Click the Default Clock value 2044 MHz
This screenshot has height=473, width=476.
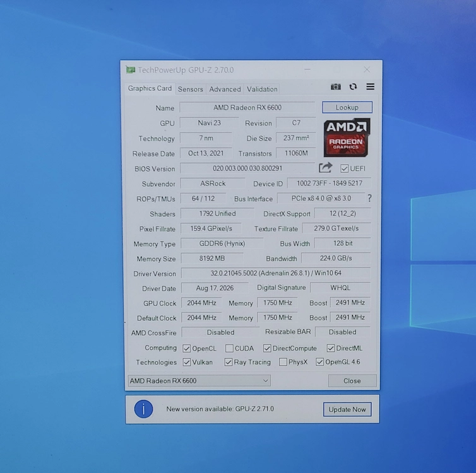click(x=201, y=318)
